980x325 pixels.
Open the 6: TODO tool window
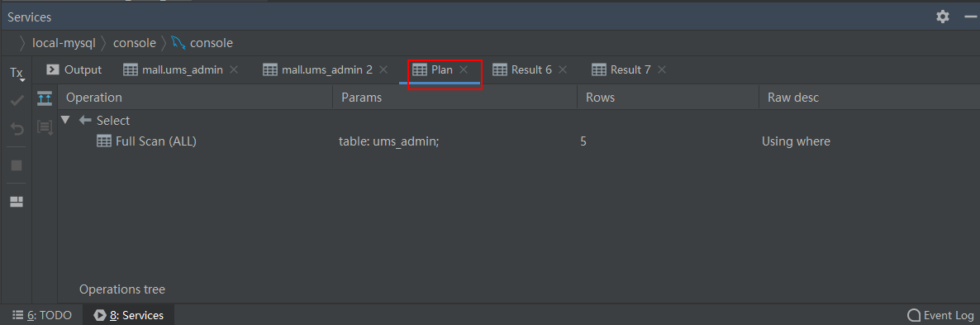click(x=42, y=315)
